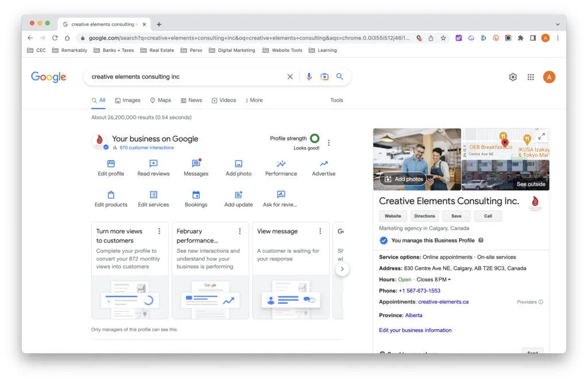Viewport: 588px width, 382px height.
Task: Click Add update icon
Action: tap(238, 195)
